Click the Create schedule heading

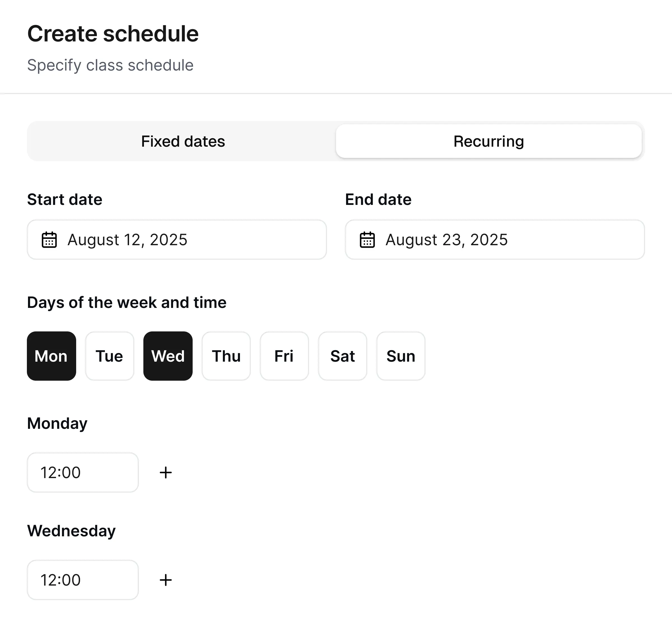(x=113, y=34)
